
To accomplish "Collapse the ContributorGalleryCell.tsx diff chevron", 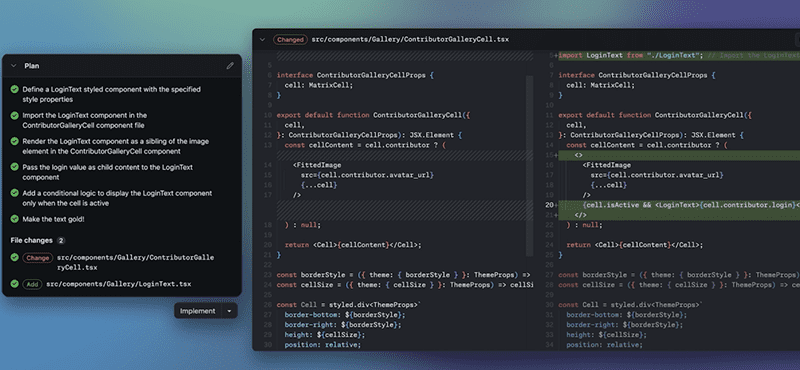I will (262, 39).
